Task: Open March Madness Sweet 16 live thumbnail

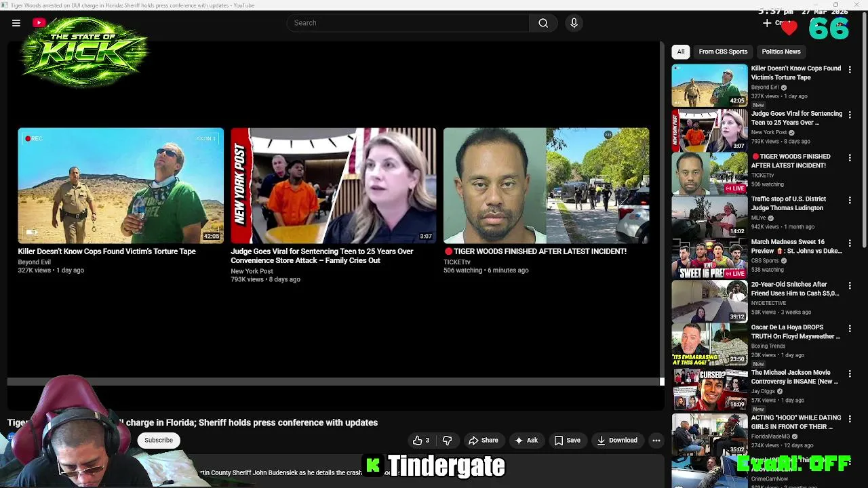Action: click(x=709, y=259)
